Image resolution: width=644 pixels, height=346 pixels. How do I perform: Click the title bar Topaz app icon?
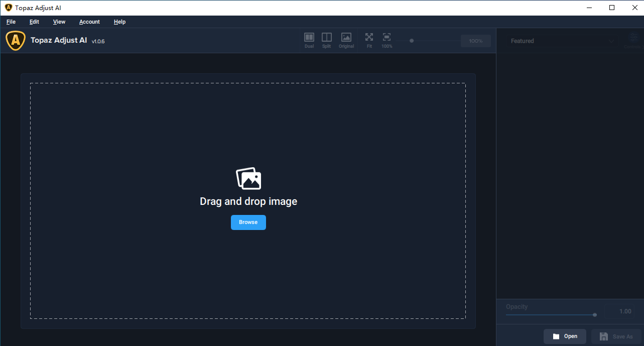9,8
